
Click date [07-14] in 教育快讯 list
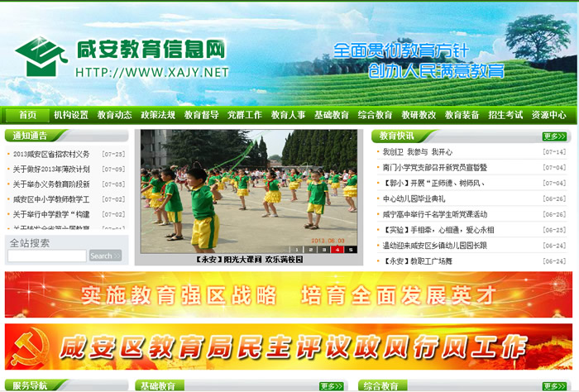(554, 152)
